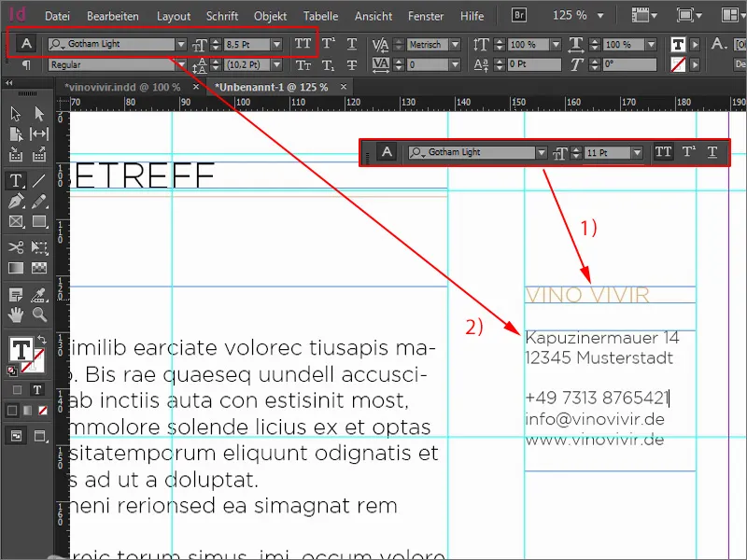Select the Page tool

(x=15, y=134)
